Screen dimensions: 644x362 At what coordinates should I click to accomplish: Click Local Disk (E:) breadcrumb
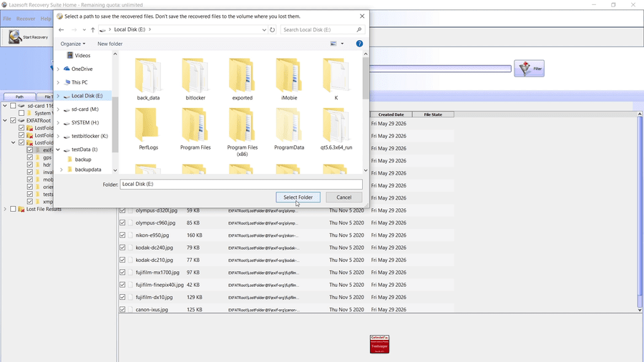point(130,29)
